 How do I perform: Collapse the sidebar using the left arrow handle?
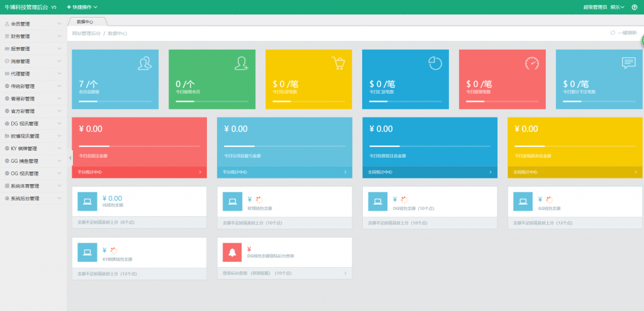[x=69, y=157]
